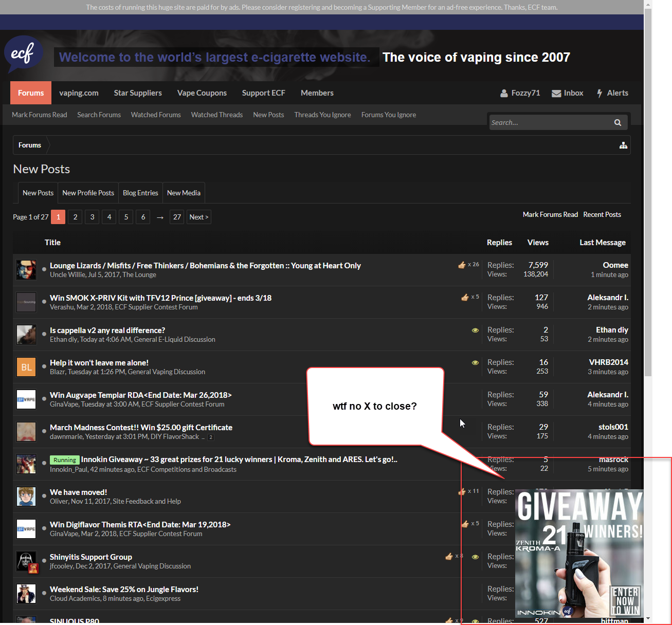Go to page 3 of results
The height and width of the screenshot is (625, 672).
click(x=92, y=217)
